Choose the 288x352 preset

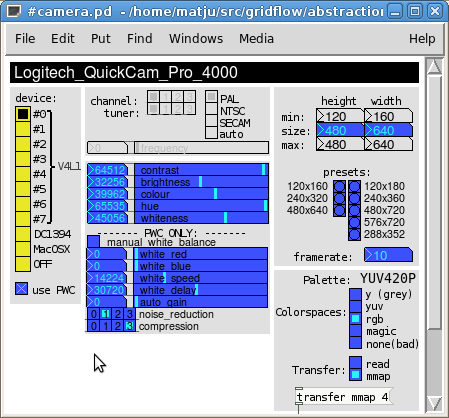tap(354, 234)
